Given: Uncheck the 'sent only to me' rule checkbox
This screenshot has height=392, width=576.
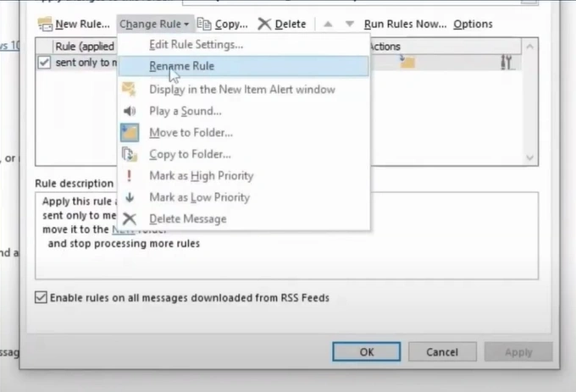Looking at the screenshot, I should click(44, 63).
